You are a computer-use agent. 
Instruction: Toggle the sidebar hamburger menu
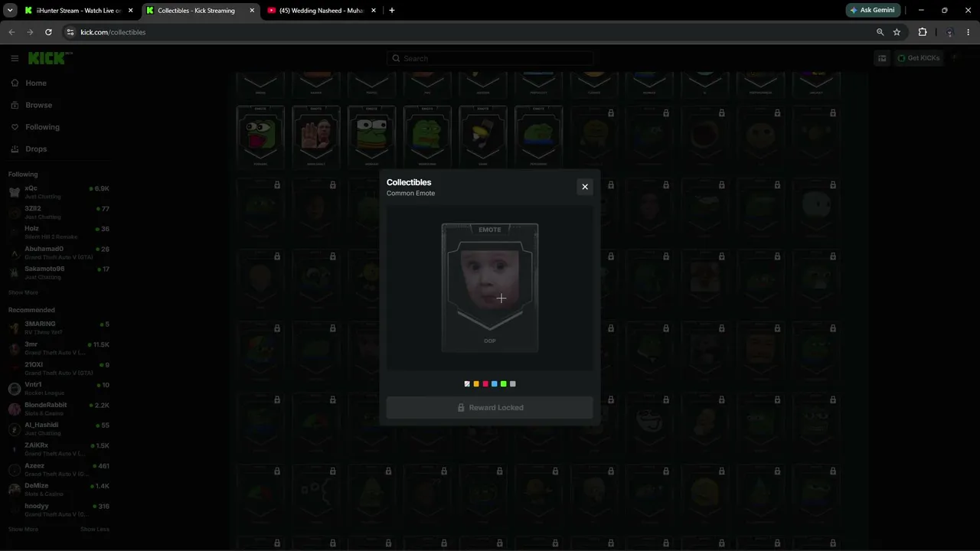15,58
